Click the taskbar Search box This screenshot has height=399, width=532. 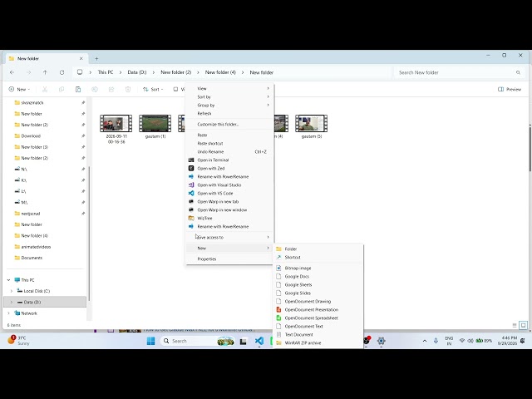pyautogui.click(x=197, y=341)
